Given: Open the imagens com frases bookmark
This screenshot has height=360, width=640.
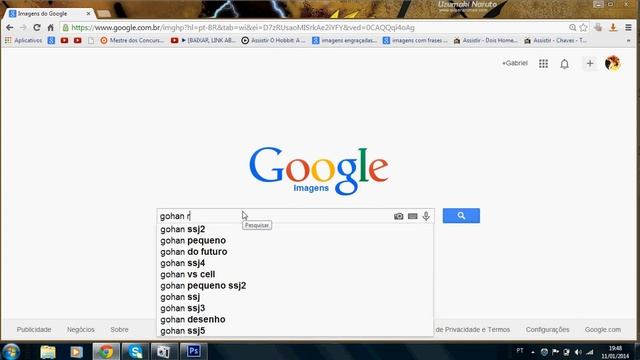Looking at the screenshot, I should 415,40.
